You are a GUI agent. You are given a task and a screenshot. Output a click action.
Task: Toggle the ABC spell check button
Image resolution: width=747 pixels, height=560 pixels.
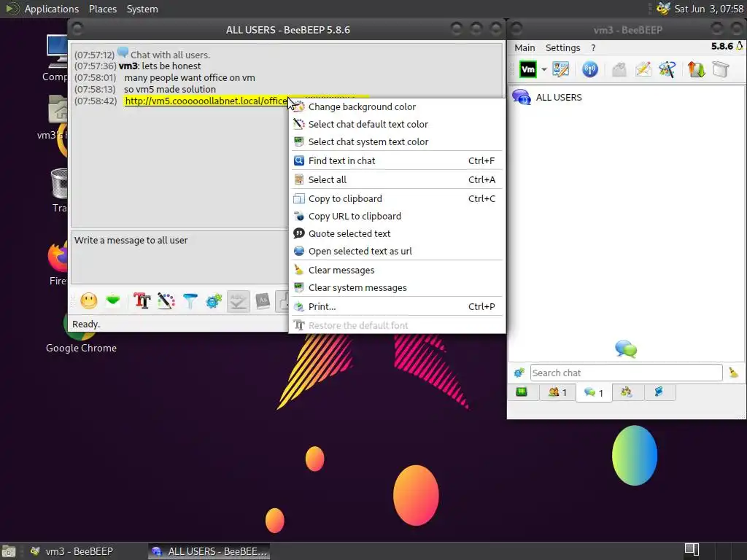tap(239, 301)
